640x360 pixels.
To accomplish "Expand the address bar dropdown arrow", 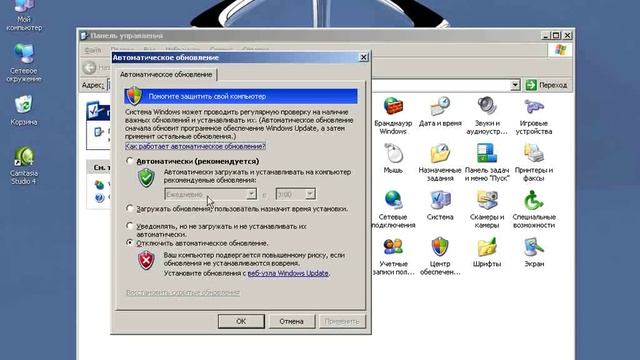I will [x=515, y=85].
